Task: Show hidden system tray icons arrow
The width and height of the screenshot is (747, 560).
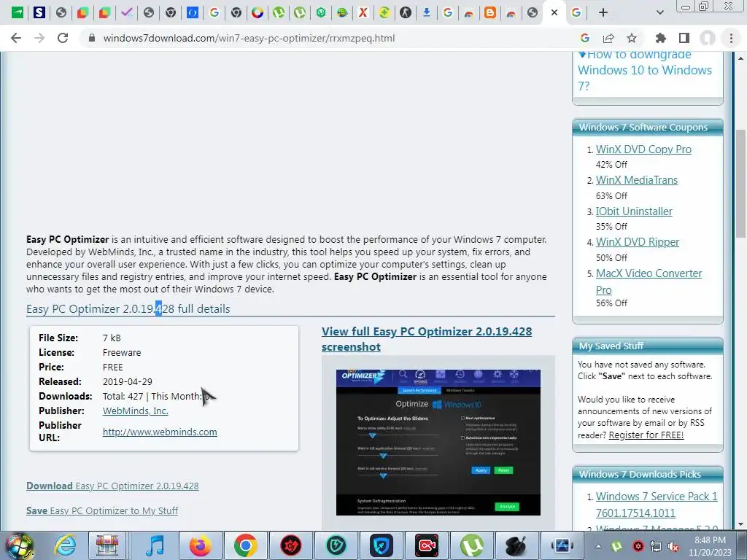Action: [x=598, y=545]
